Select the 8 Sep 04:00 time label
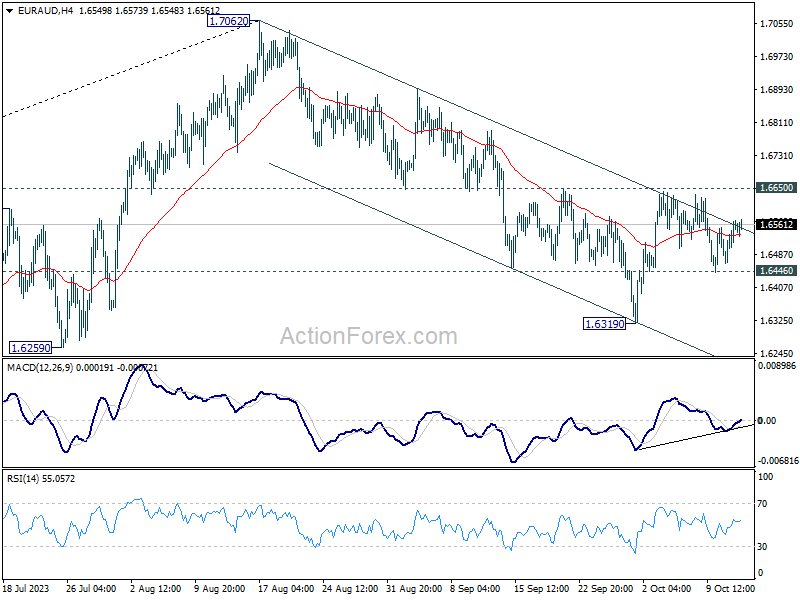The image size is (800, 600). coord(476,588)
